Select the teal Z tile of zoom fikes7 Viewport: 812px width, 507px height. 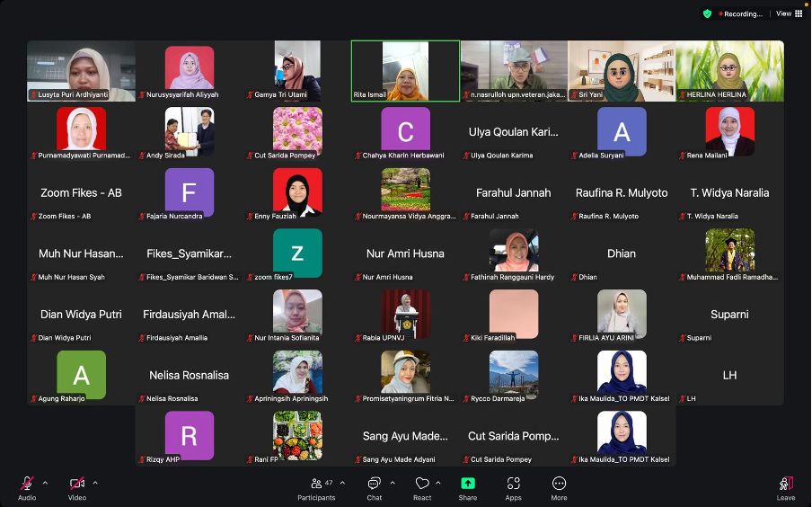[297, 253]
